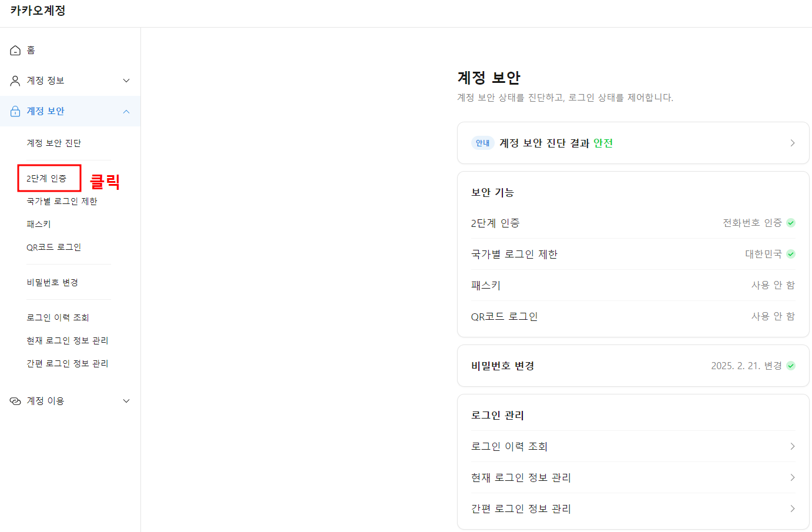The image size is (812, 532).
Task: Click 카카오계정 logo at top left
Action: pyautogui.click(x=38, y=11)
